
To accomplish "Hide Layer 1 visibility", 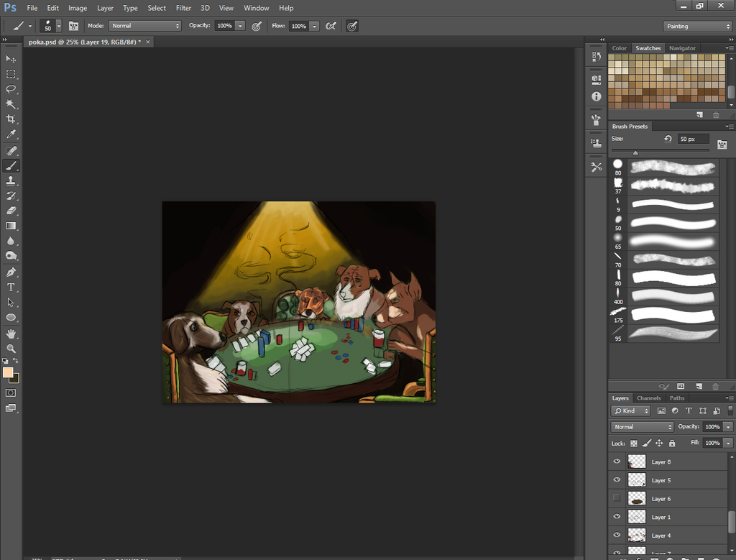I will click(617, 516).
